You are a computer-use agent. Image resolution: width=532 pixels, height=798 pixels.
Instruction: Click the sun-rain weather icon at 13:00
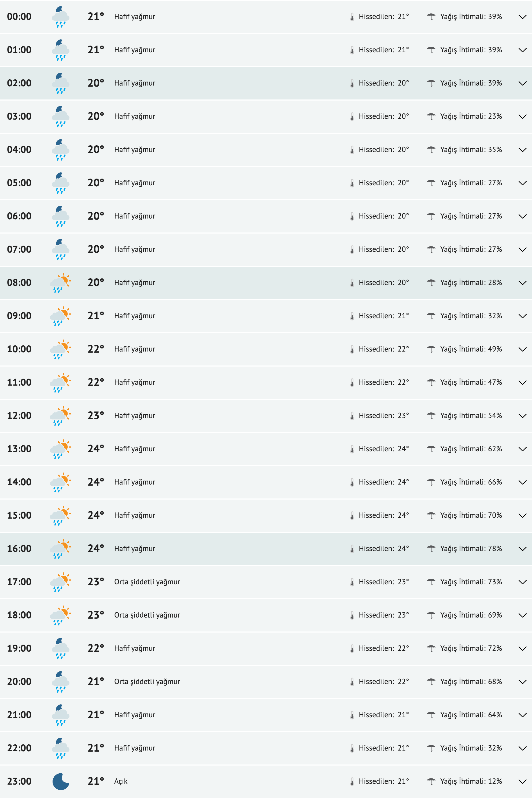pos(61,449)
